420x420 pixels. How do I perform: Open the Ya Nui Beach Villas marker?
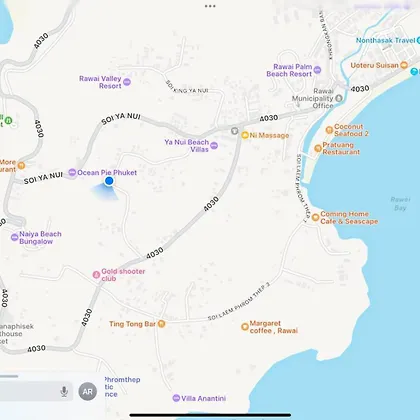214,145
